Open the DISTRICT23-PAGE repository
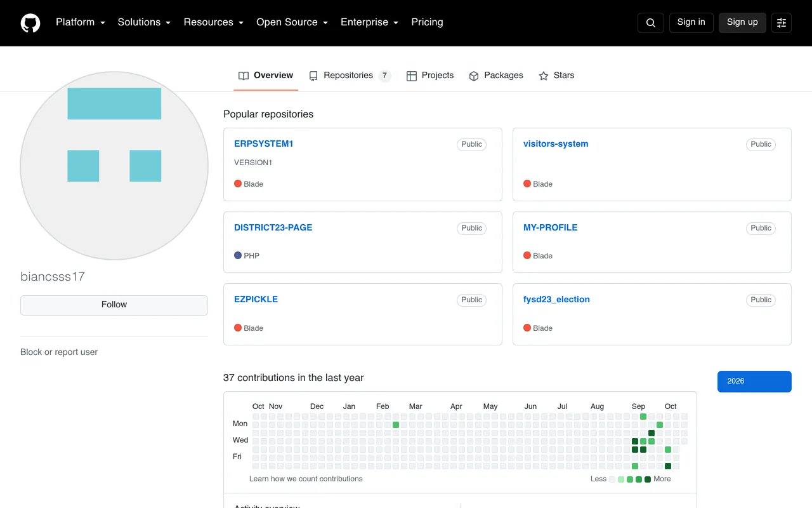Screen dimensions: 812x508 [x=273, y=228]
